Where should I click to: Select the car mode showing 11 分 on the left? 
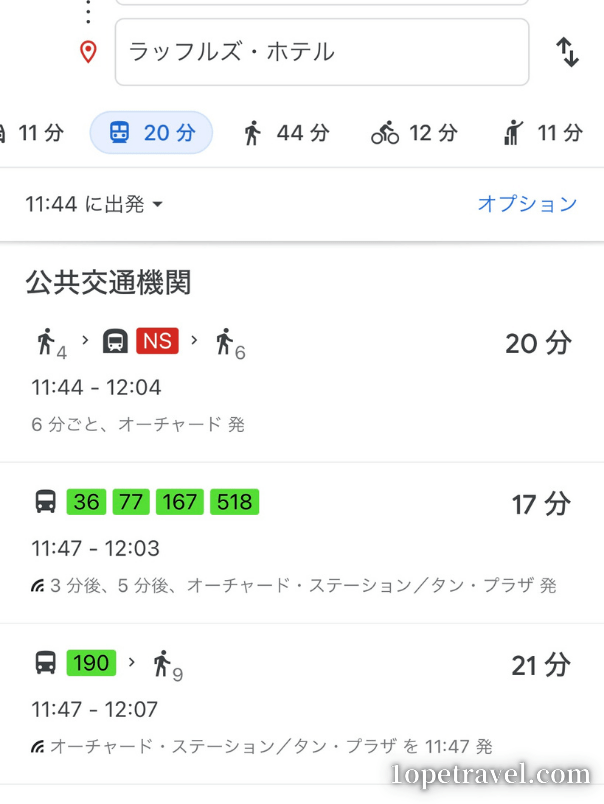point(31,133)
